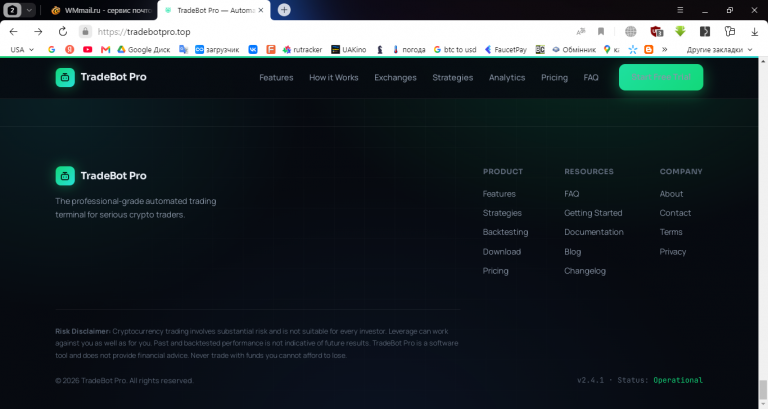Expand the Другие закладки bookmarks folder
768x409 pixels.
pyautogui.click(x=719, y=49)
